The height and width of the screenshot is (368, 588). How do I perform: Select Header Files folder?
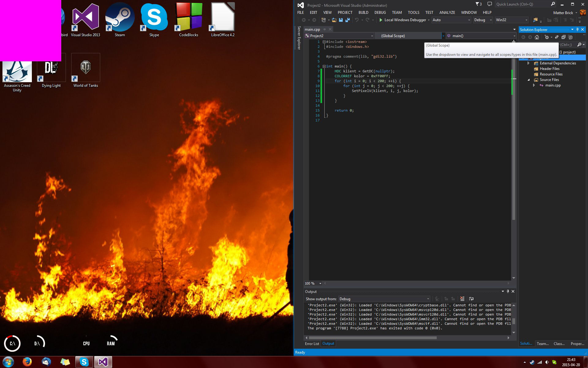[x=549, y=69]
